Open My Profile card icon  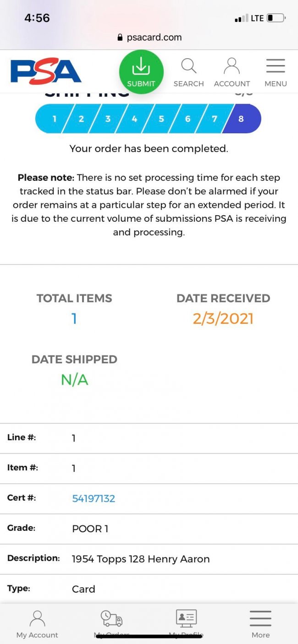pos(186,619)
